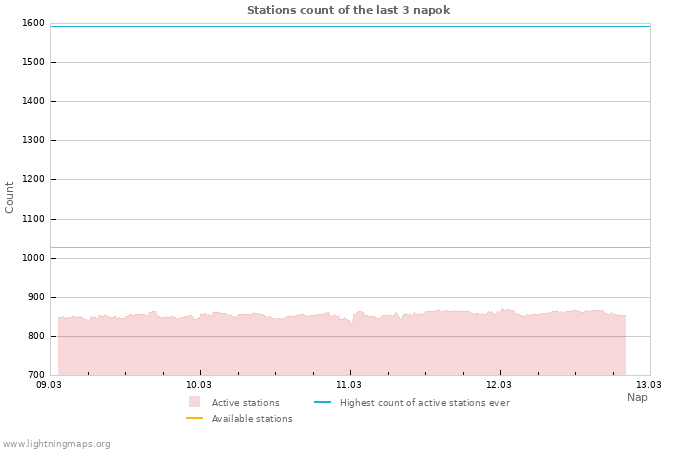
Task: Click the cyan highest-count line in the plot
Action: coord(350,26)
